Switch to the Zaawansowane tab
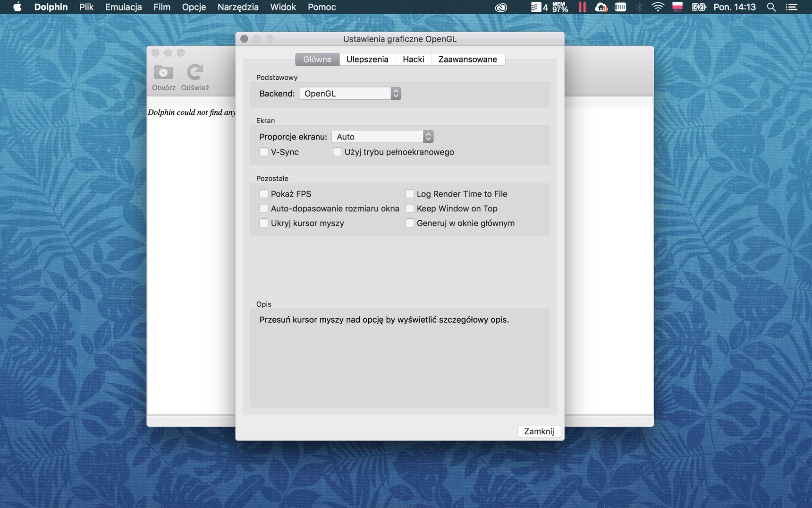 coord(468,59)
